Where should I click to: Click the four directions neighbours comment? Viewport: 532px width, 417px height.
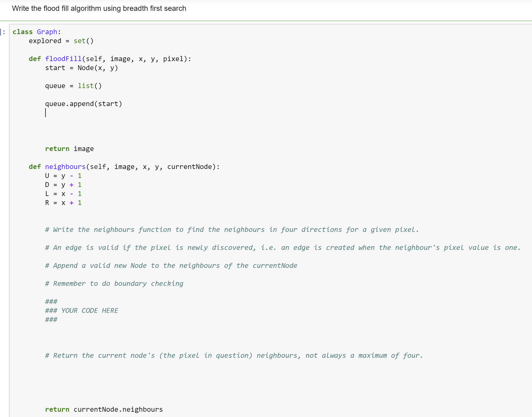pyautogui.click(x=231, y=230)
